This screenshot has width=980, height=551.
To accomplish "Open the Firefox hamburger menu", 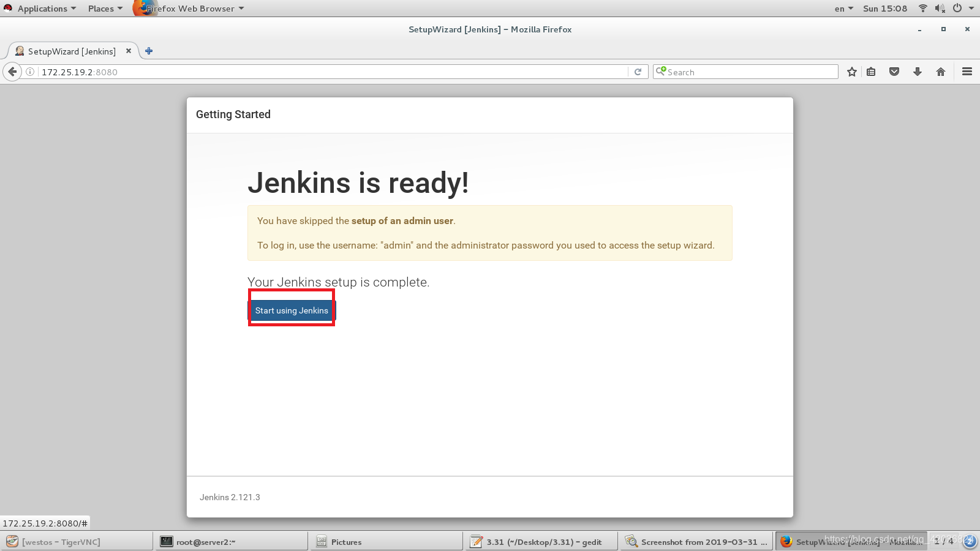I will [x=967, y=72].
